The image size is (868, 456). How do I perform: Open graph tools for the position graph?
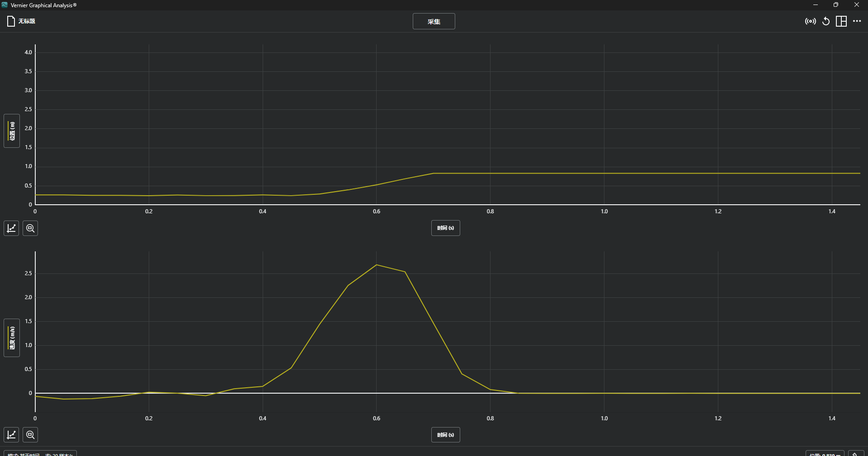point(11,228)
